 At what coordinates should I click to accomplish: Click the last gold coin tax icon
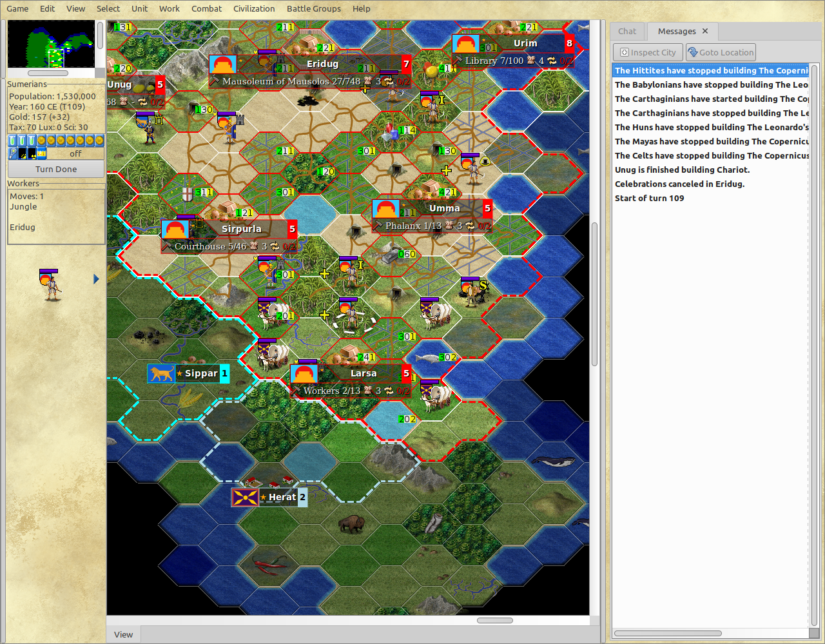pos(99,141)
